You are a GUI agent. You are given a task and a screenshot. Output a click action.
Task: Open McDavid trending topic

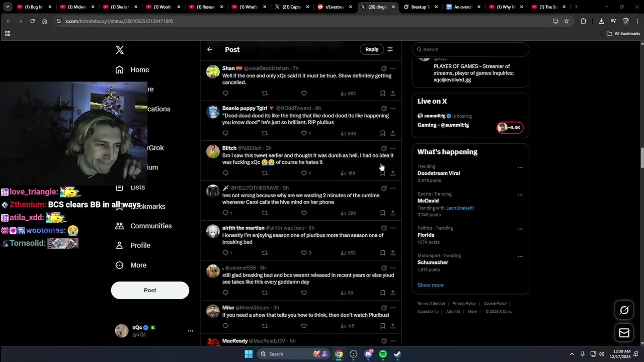click(428, 201)
